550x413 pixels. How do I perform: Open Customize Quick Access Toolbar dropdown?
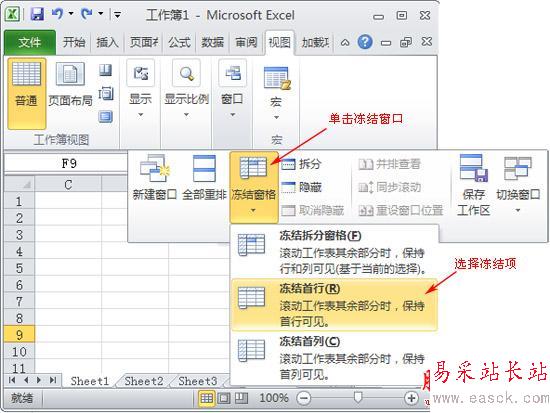click(x=118, y=15)
